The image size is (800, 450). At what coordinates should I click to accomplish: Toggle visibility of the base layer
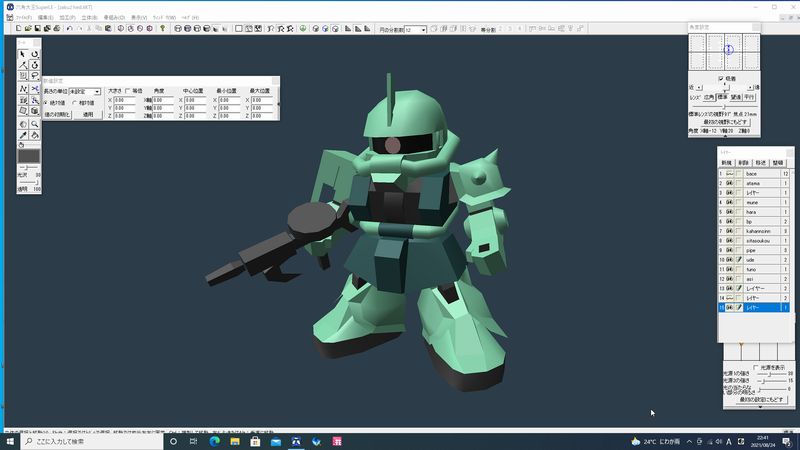(x=730, y=174)
